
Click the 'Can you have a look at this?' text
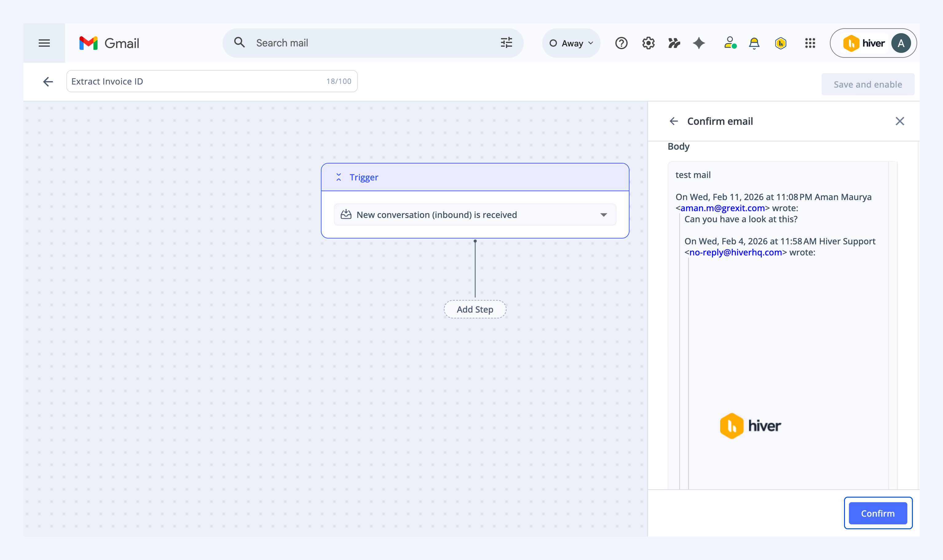point(741,219)
